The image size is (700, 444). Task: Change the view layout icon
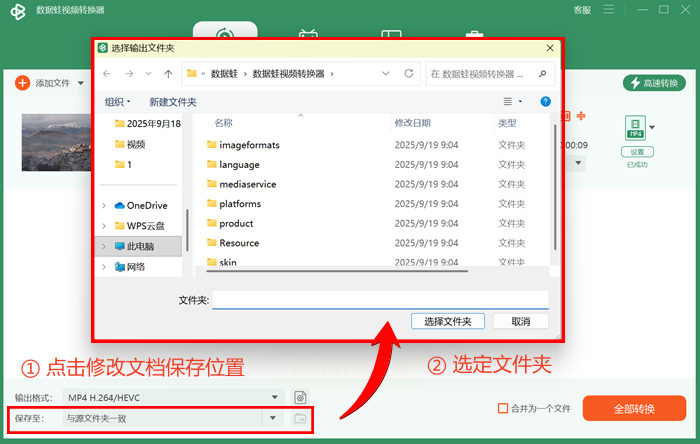pyautogui.click(x=508, y=102)
